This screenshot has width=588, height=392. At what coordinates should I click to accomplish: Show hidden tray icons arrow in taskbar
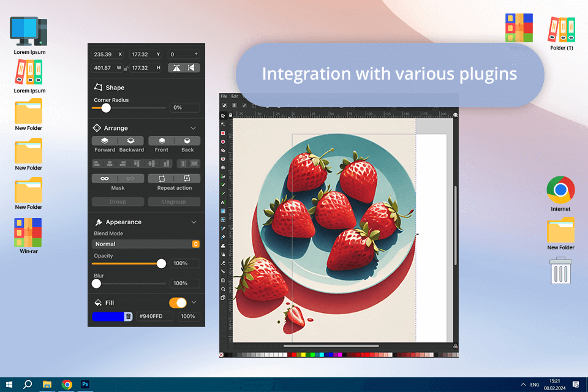(x=523, y=385)
